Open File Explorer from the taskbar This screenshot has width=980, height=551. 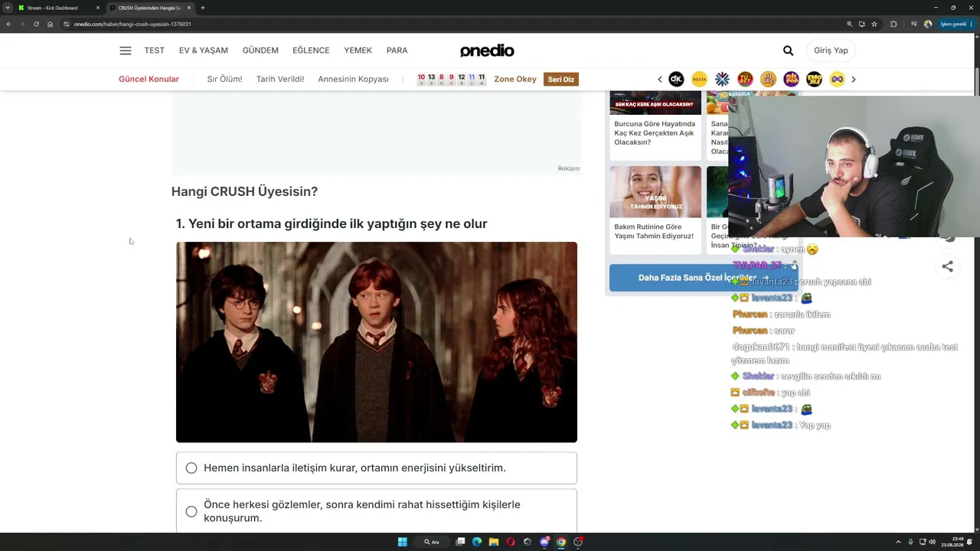coord(494,542)
